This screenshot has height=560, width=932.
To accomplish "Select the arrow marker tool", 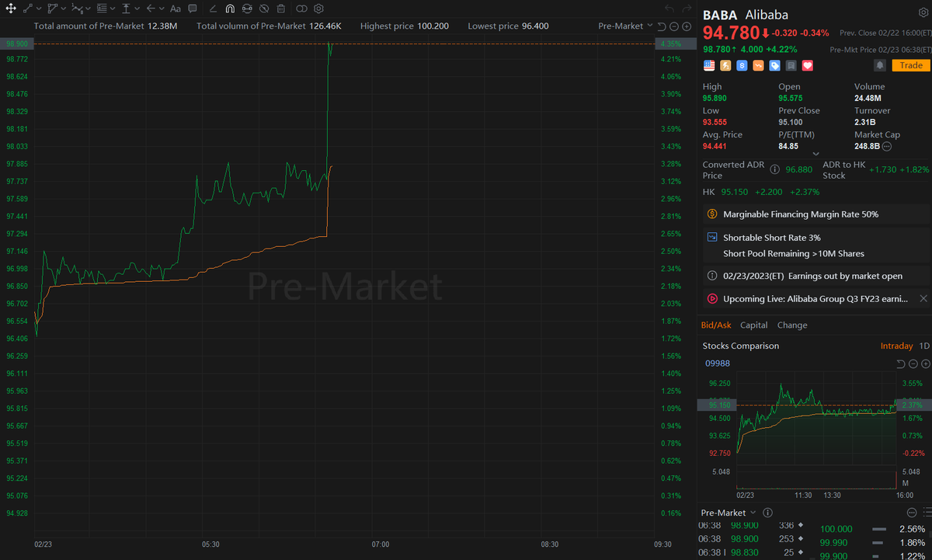I will (x=151, y=9).
